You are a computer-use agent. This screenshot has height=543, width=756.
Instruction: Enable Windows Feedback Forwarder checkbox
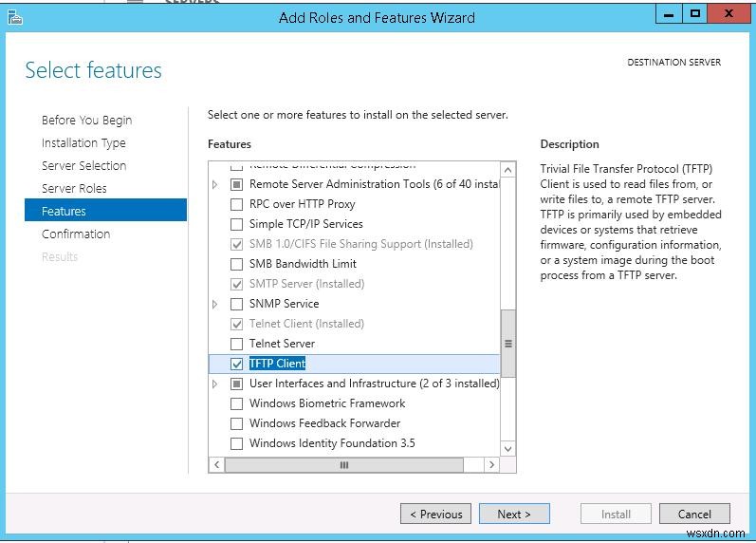click(x=236, y=423)
